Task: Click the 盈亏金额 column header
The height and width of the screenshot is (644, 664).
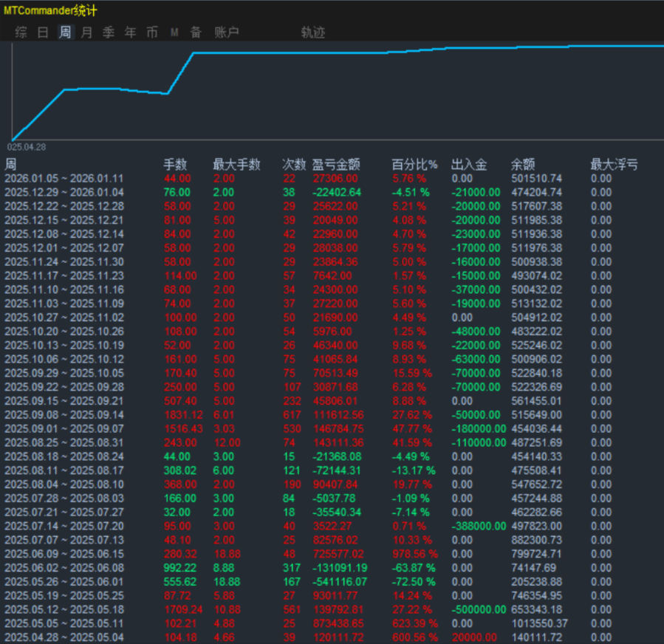Action: [336, 165]
